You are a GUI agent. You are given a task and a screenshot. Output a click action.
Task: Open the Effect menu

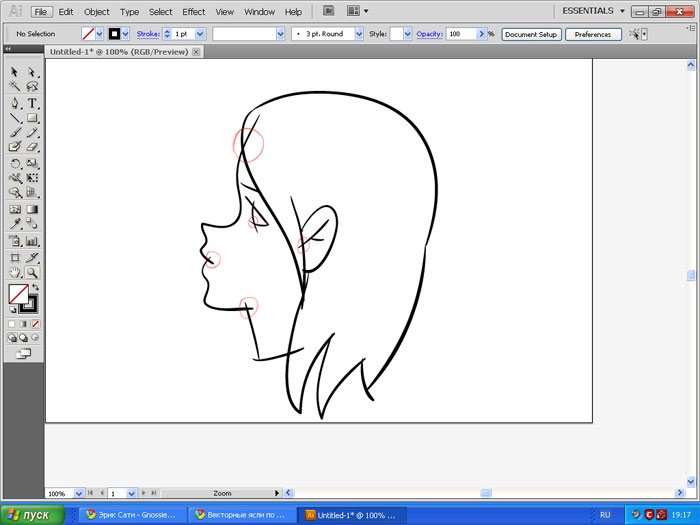point(194,12)
